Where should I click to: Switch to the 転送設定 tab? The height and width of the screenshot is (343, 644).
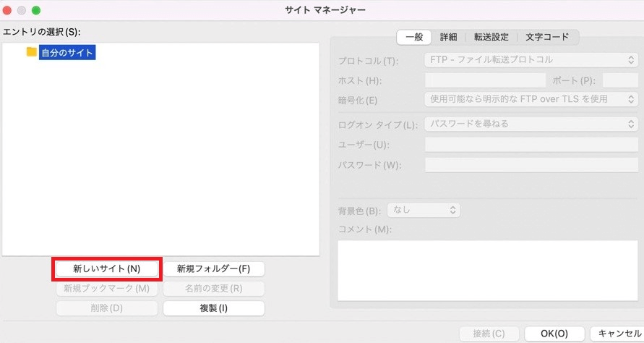tap(491, 37)
